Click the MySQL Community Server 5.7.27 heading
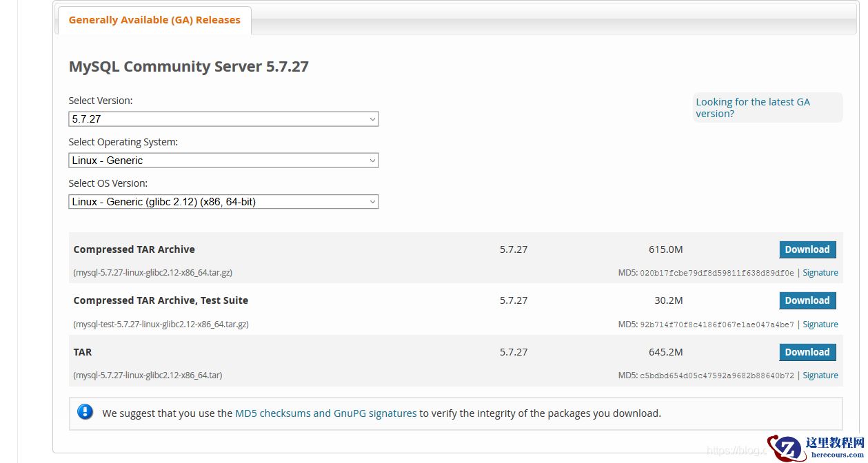Viewport: 868px width, 463px height. coord(188,67)
